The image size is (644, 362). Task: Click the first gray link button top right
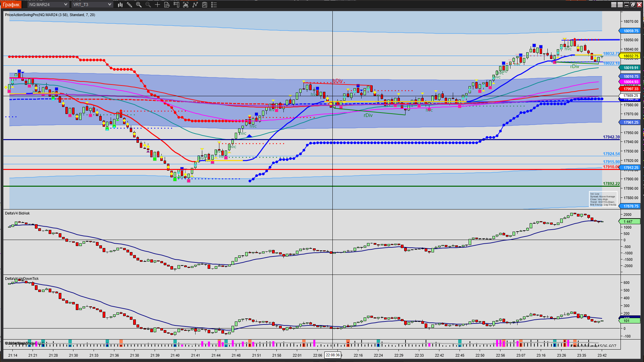(614, 5)
